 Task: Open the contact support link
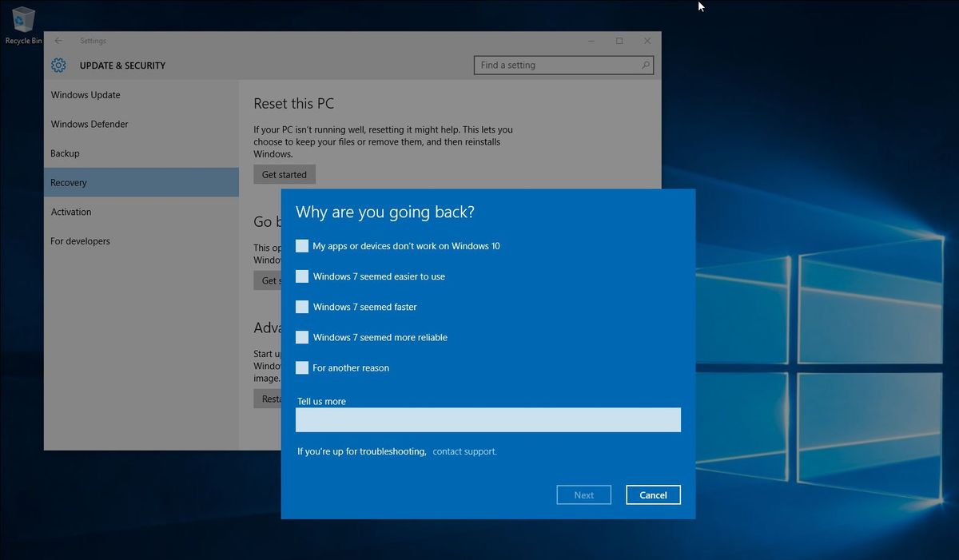point(464,451)
